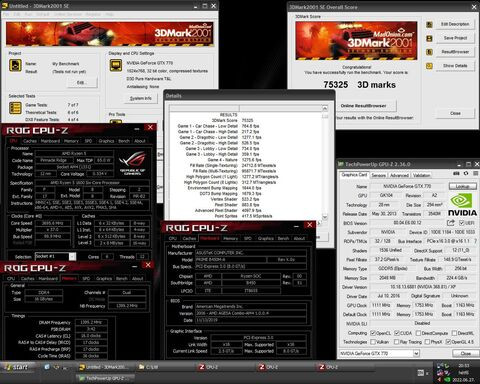Toggle the OpenGL 4.6 checkbox
The image size is (480, 384).
click(448, 342)
